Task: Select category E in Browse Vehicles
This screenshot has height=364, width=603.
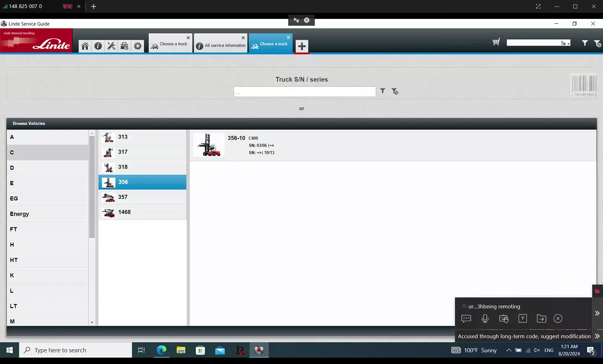Action: [x=48, y=183]
